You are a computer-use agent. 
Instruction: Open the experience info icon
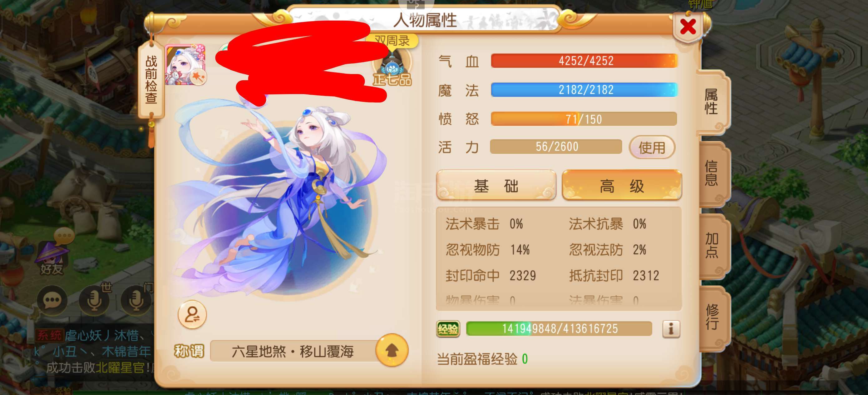click(671, 328)
